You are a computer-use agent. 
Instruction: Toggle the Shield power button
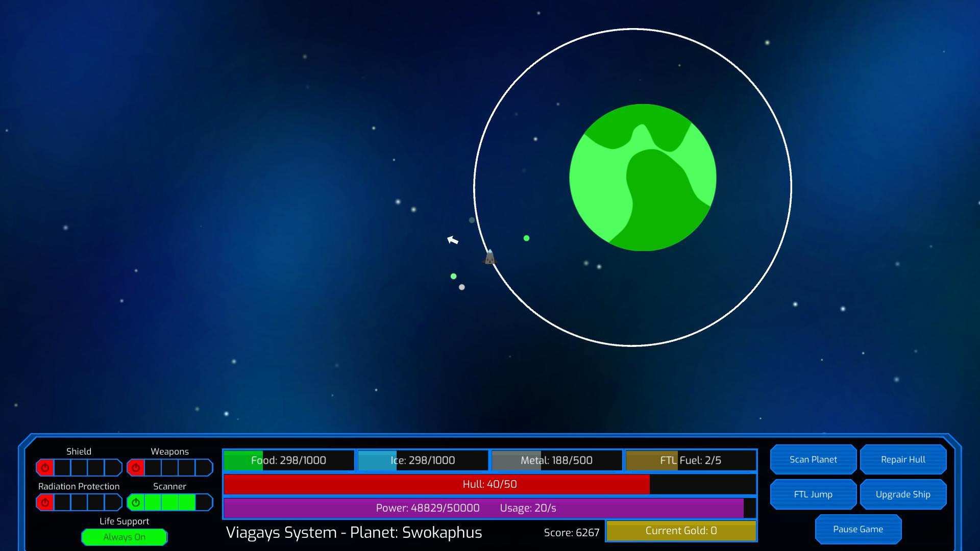45,467
